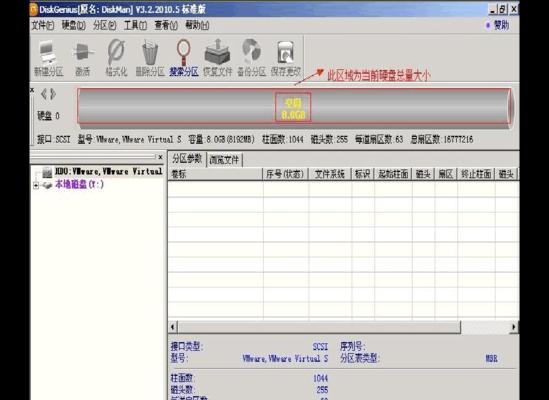549x400 pixels.
Task: Restore the DiskGenius window size
Action: pos(502,9)
